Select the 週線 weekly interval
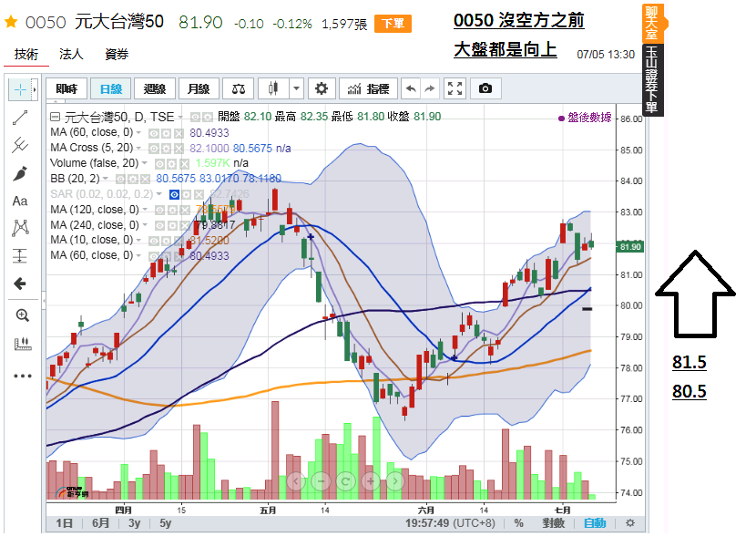 154,88
